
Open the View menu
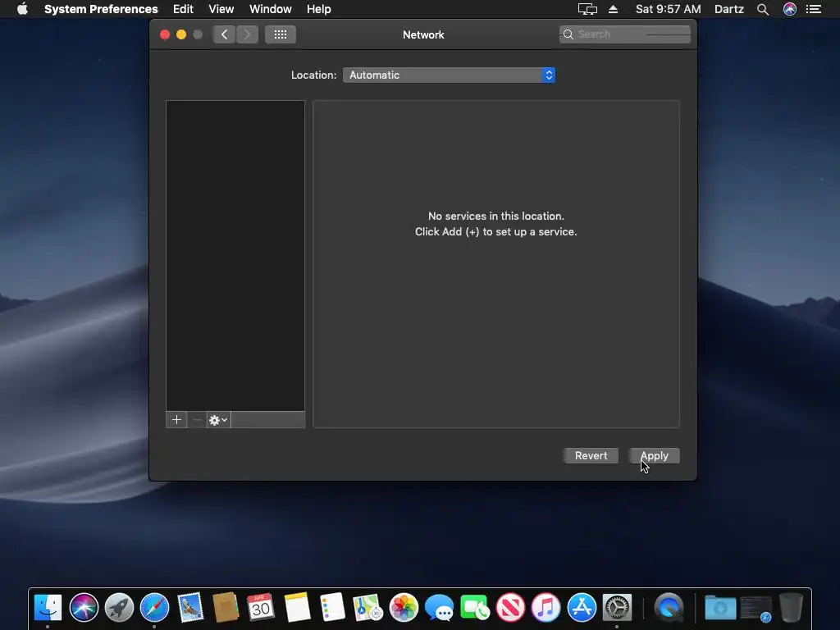(x=221, y=9)
